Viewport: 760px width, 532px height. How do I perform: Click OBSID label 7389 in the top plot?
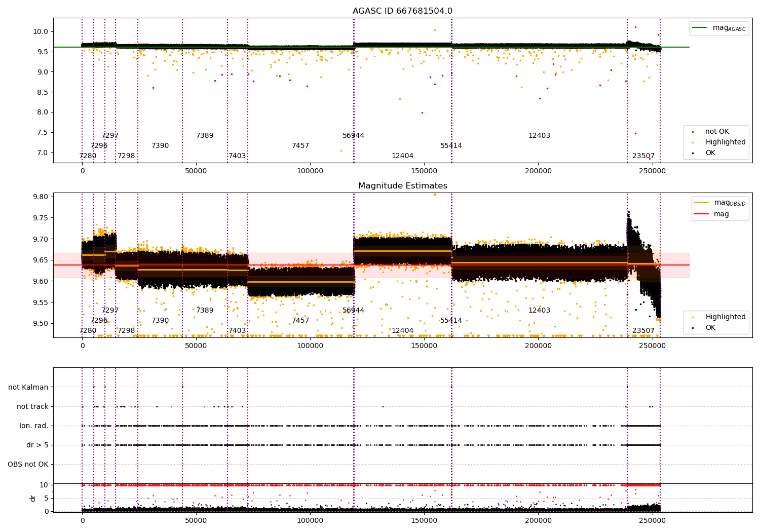pyautogui.click(x=205, y=136)
